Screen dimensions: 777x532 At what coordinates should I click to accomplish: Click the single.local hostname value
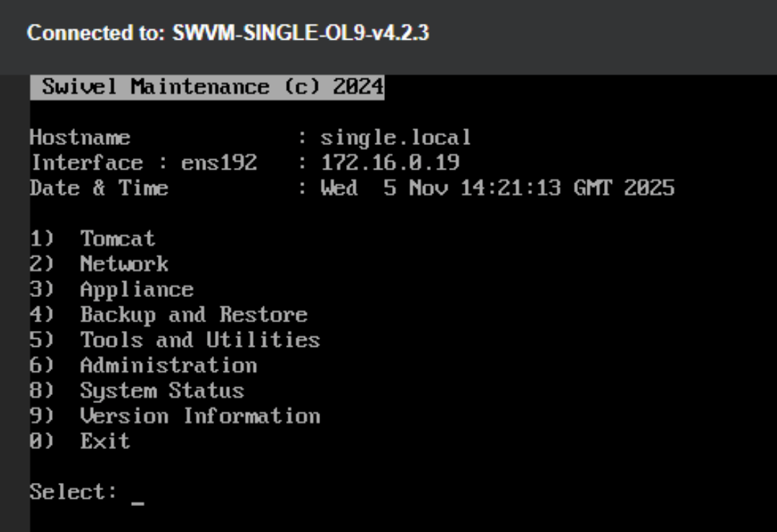(395, 137)
